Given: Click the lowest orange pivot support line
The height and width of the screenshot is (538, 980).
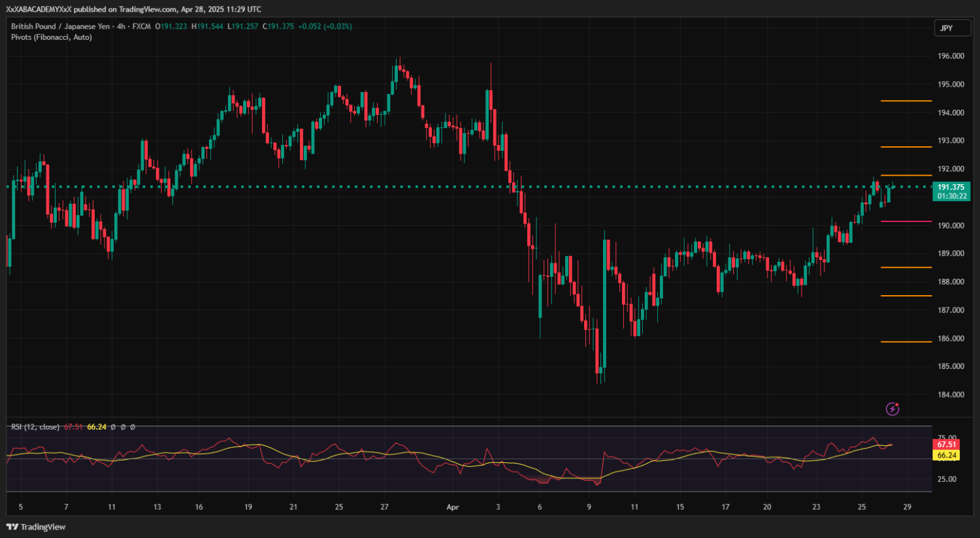Looking at the screenshot, I should click(x=906, y=341).
